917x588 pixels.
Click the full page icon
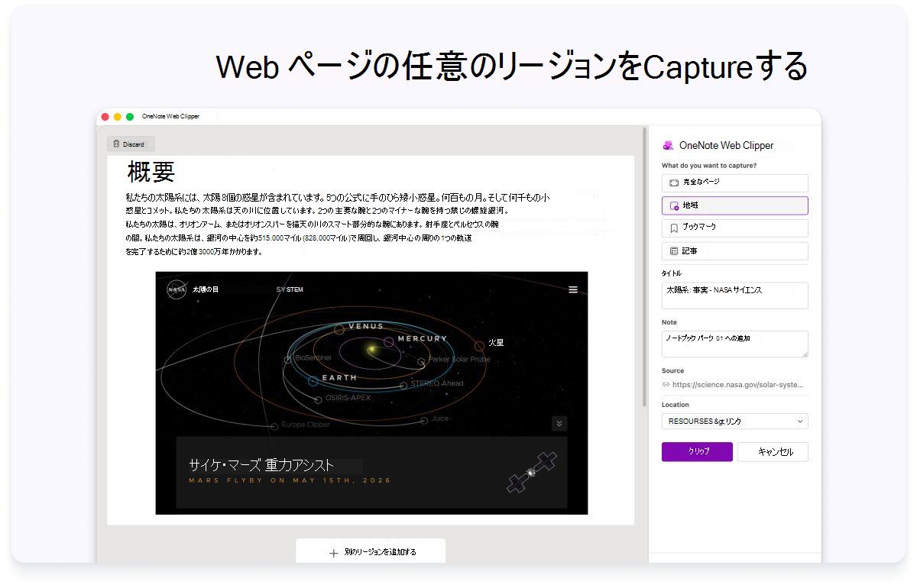[x=674, y=183]
